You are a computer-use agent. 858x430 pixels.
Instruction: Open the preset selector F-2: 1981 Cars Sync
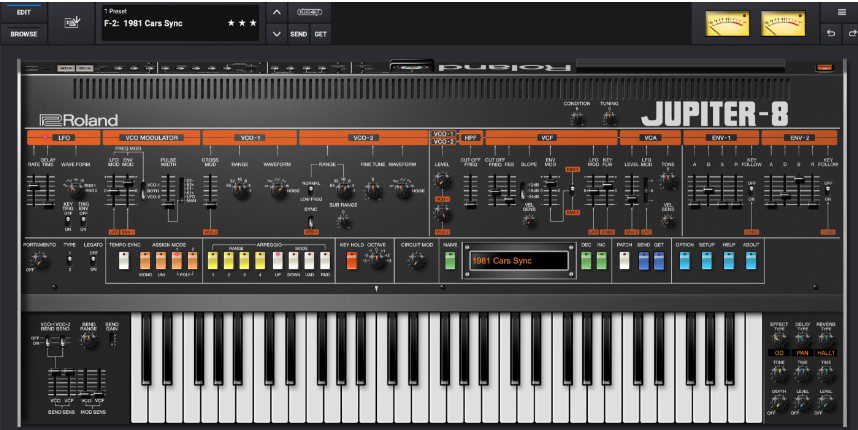(x=181, y=23)
